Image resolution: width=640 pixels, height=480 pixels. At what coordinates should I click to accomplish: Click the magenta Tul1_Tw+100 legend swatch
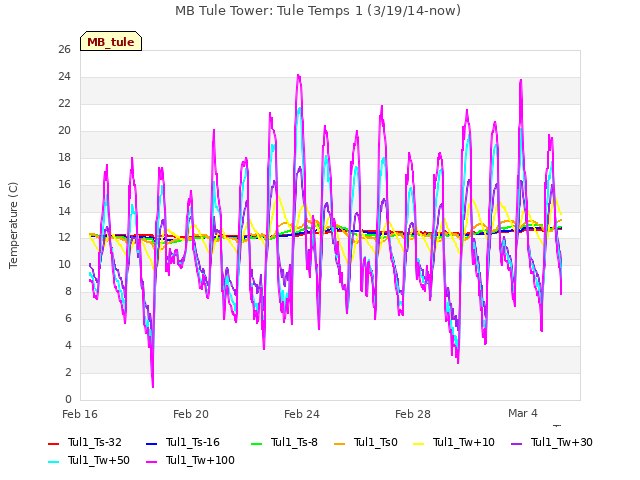click(x=151, y=462)
